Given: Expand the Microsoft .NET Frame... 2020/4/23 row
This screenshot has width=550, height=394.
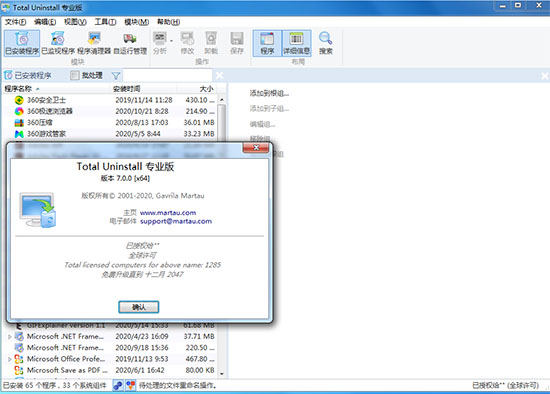Looking at the screenshot, I should click(10, 336).
